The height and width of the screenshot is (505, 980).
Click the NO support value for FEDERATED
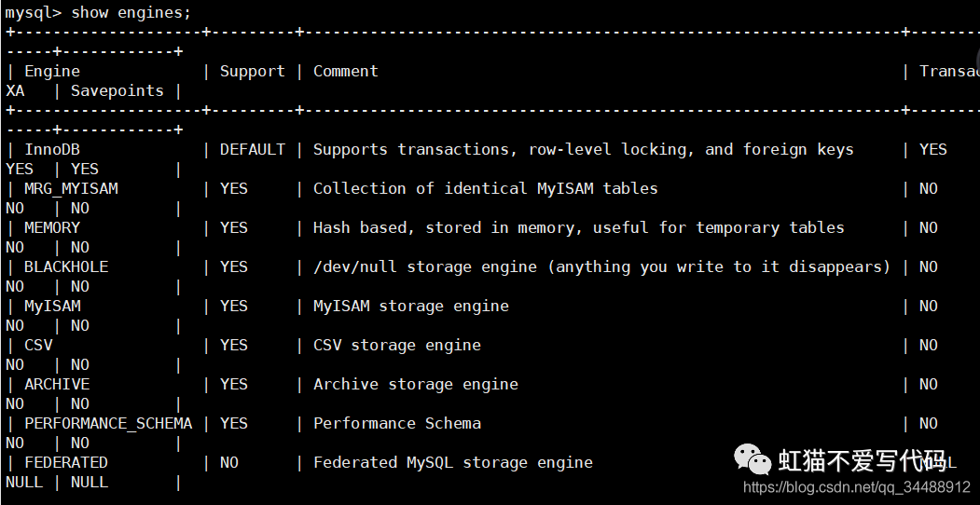point(229,462)
